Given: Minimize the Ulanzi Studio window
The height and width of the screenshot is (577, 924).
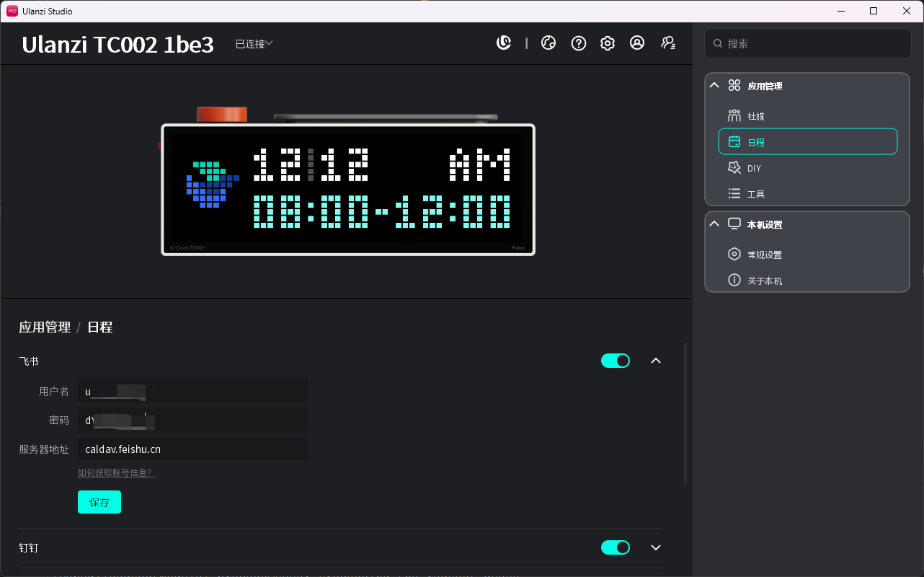Looking at the screenshot, I should pos(841,11).
